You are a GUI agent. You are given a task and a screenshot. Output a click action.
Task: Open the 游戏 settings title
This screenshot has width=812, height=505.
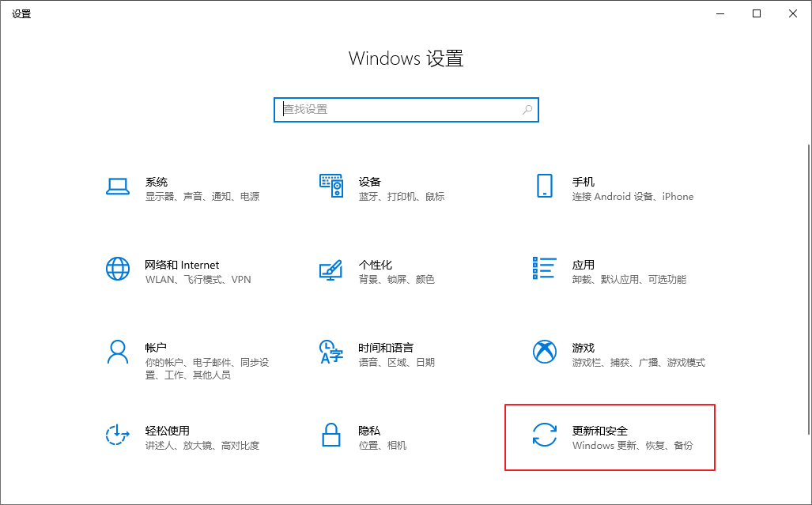pyautogui.click(x=584, y=348)
